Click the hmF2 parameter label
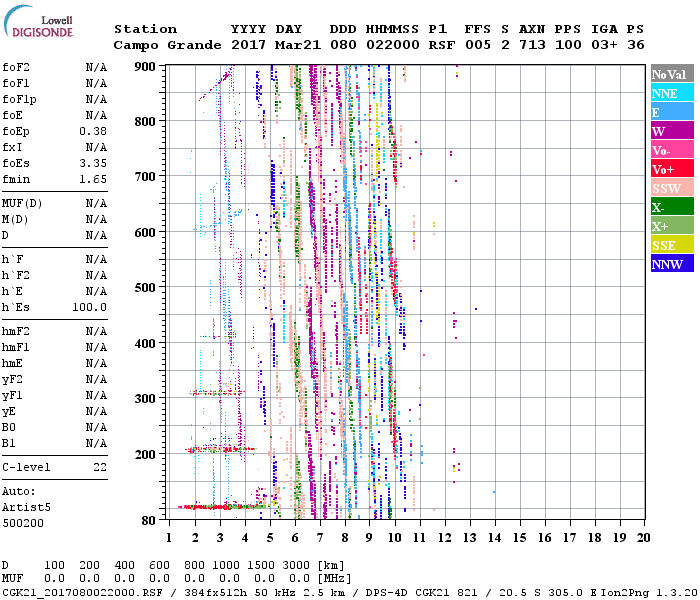This screenshot has width=700, height=600. click(x=16, y=331)
